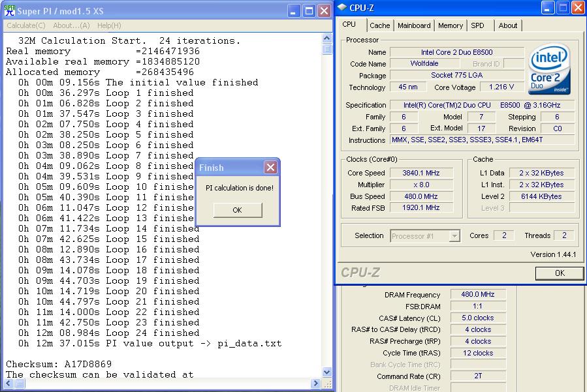Click the Super PI app icon in title bar

[x=9, y=11]
